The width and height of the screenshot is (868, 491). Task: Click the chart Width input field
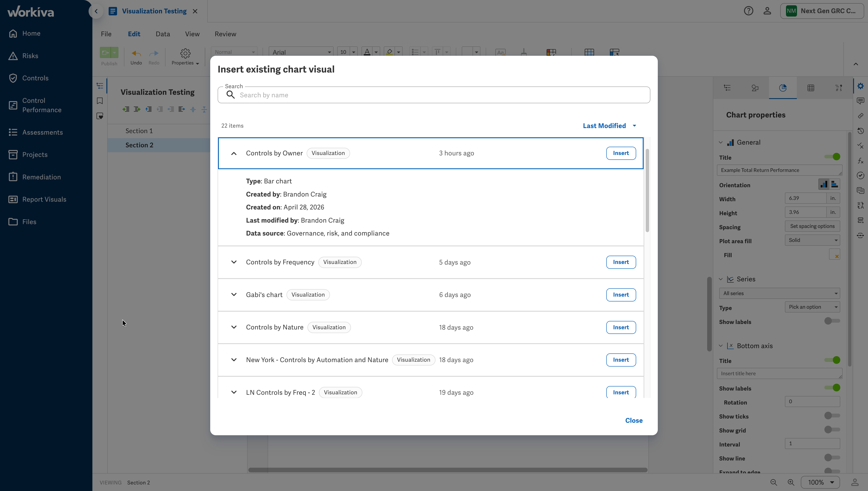[x=806, y=198]
